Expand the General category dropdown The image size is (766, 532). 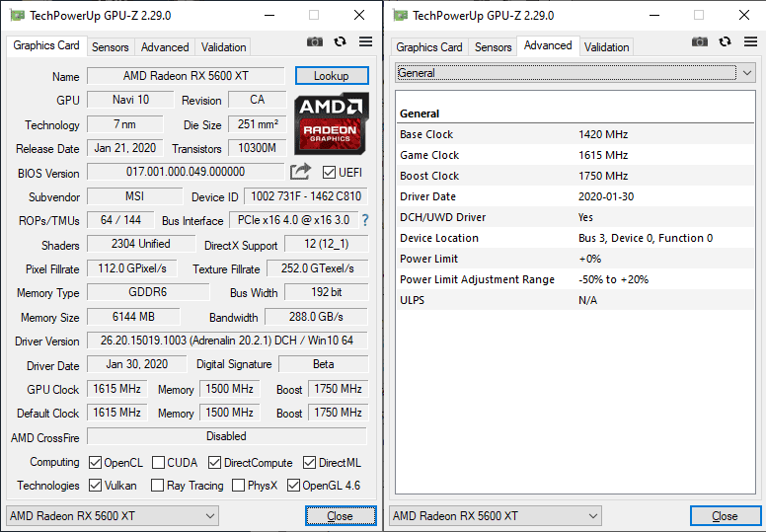click(574, 73)
